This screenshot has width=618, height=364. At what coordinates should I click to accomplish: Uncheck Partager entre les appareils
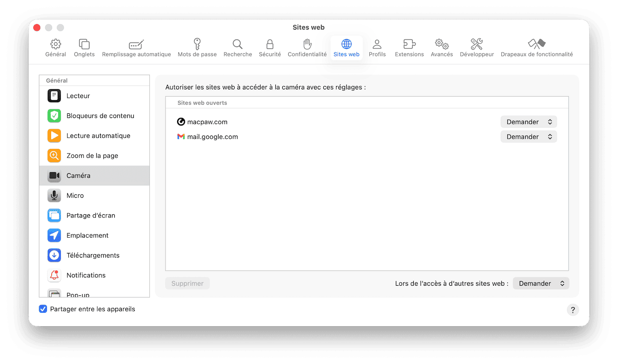[43, 309]
